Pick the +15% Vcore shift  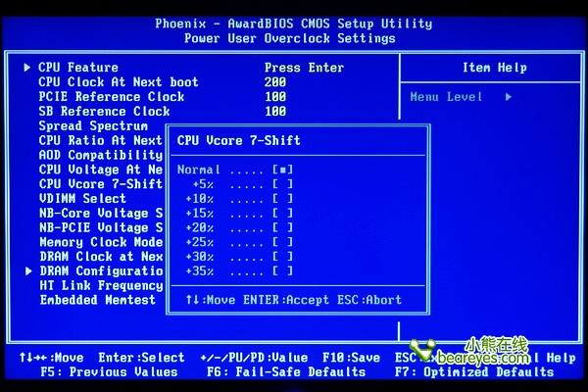click(283, 213)
